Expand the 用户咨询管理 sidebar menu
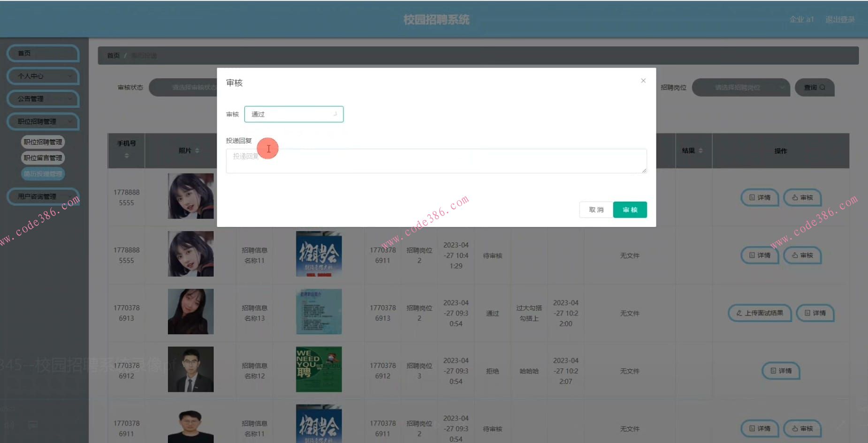Image resolution: width=868 pixels, height=443 pixels. [x=43, y=196]
